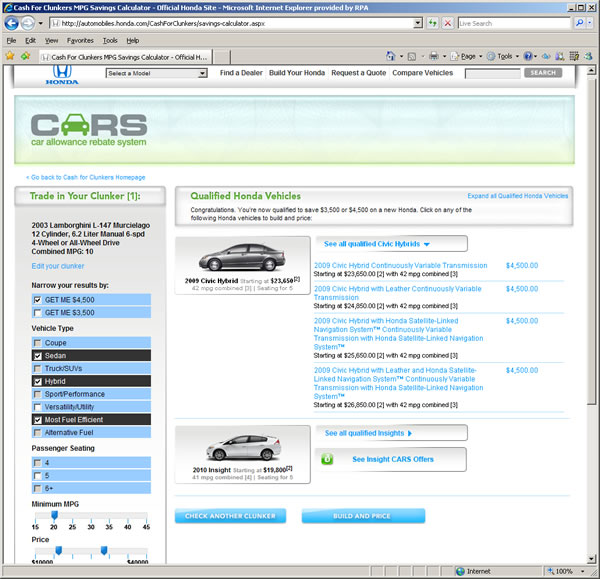600x579 pixels.
Task: Click the Print icon in command bar
Action: pyautogui.click(x=436, y=57)
